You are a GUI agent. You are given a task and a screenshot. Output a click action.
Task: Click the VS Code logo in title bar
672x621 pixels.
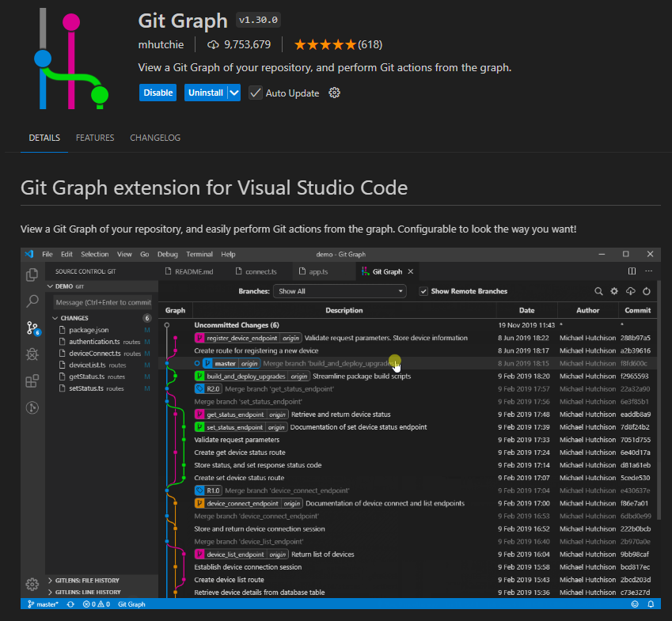(x=29, y=254)
